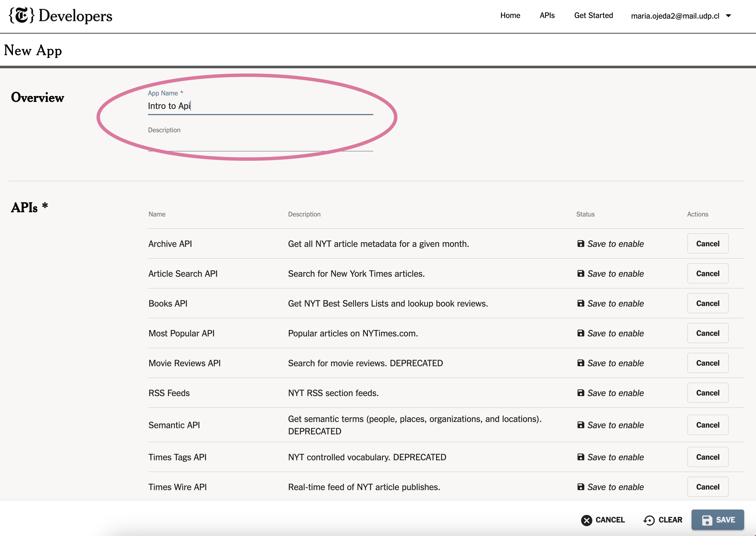Viewport: 756px width, 536px height.
Task: Click the 'Overview' section heading
Action: (x=37, y=97)
